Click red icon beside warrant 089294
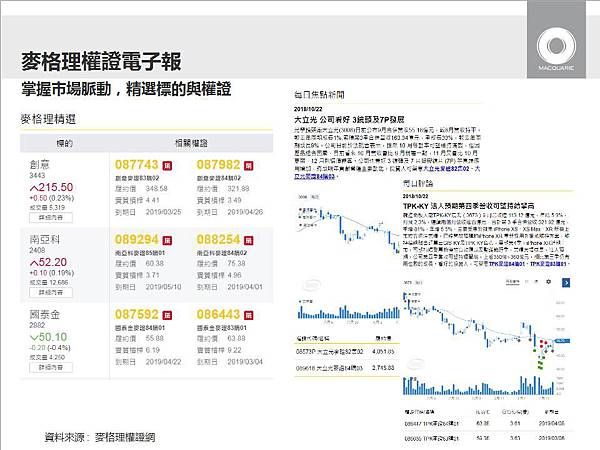600x450 pixels. point(167,240)
